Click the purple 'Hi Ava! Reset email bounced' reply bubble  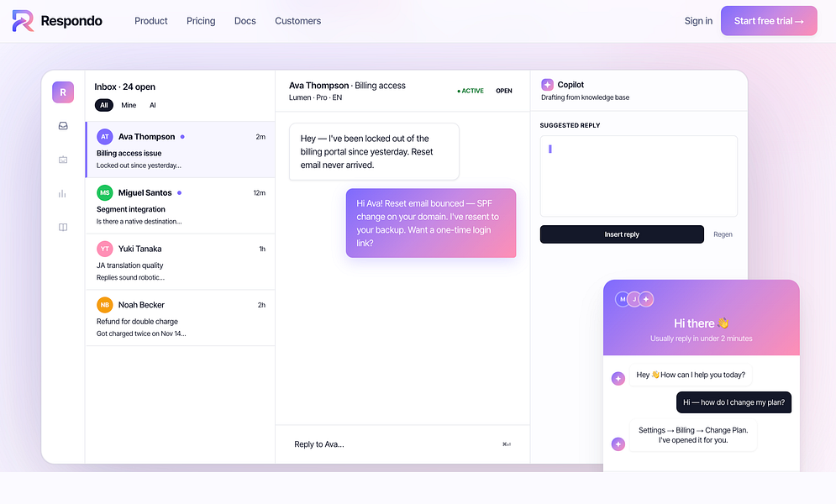pyautogui.click(x=431, y=223)
